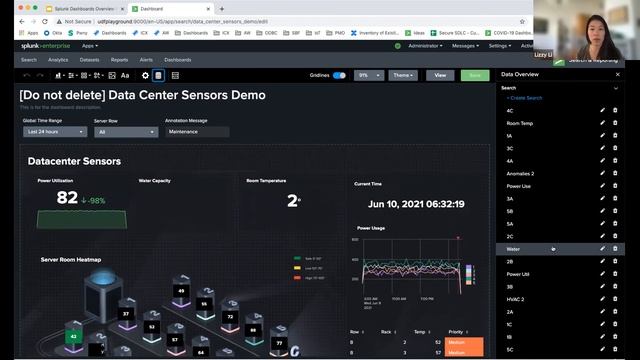
Task: Delete the Room Temp search
Action: (615, 123)
